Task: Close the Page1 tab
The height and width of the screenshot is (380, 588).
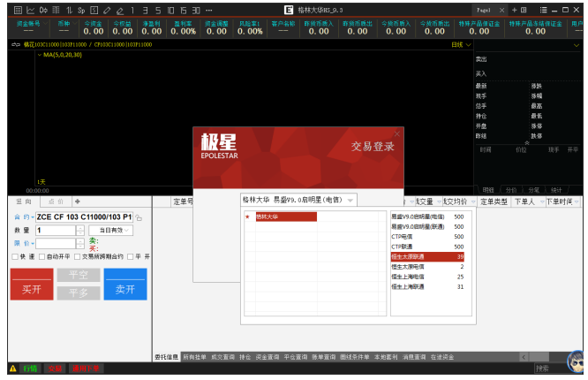Action: 501,10
